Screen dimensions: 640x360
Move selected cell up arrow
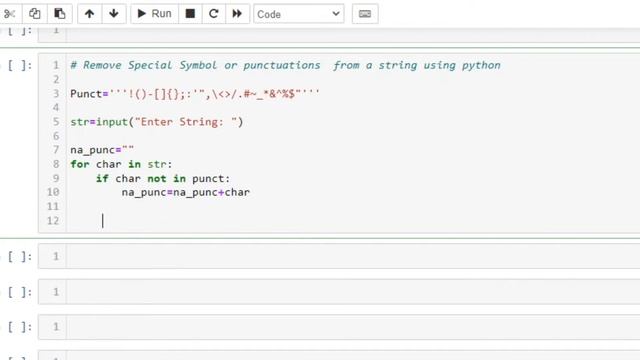89,14
